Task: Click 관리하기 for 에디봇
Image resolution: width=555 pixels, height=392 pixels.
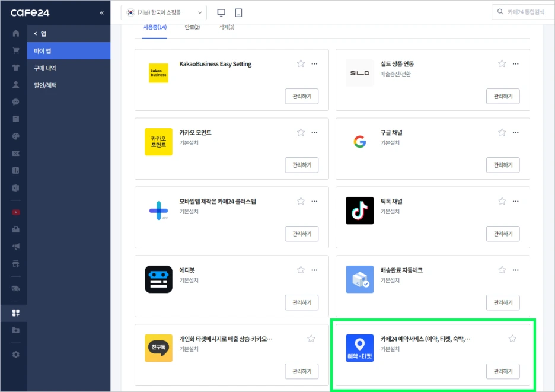Action: coord(302,302)
